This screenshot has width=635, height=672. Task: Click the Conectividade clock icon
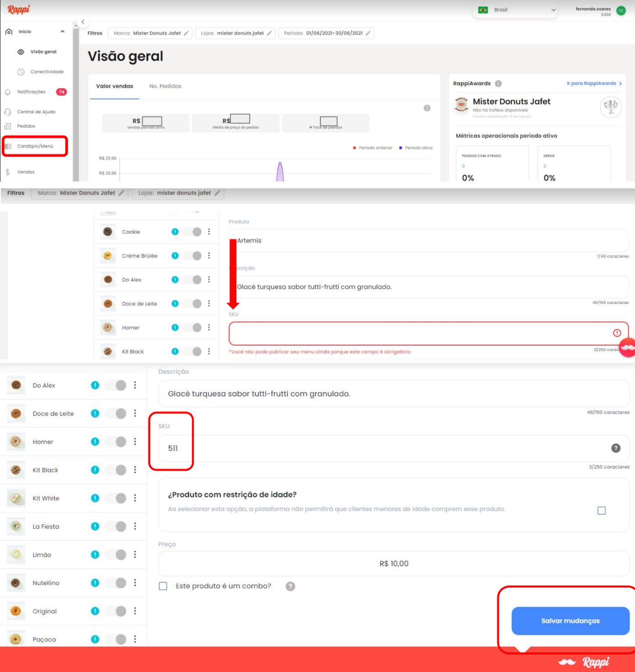click(21, 72)
